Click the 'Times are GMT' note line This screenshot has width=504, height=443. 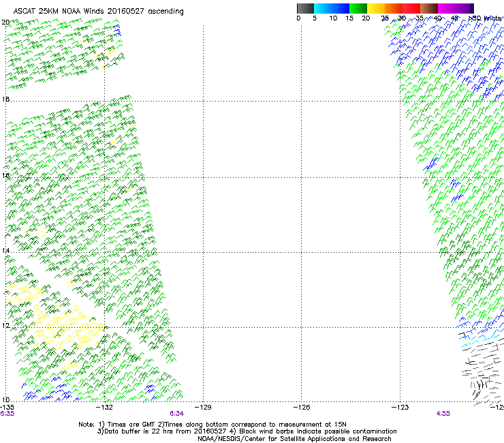pyautogui.click(x=212, y=425)
